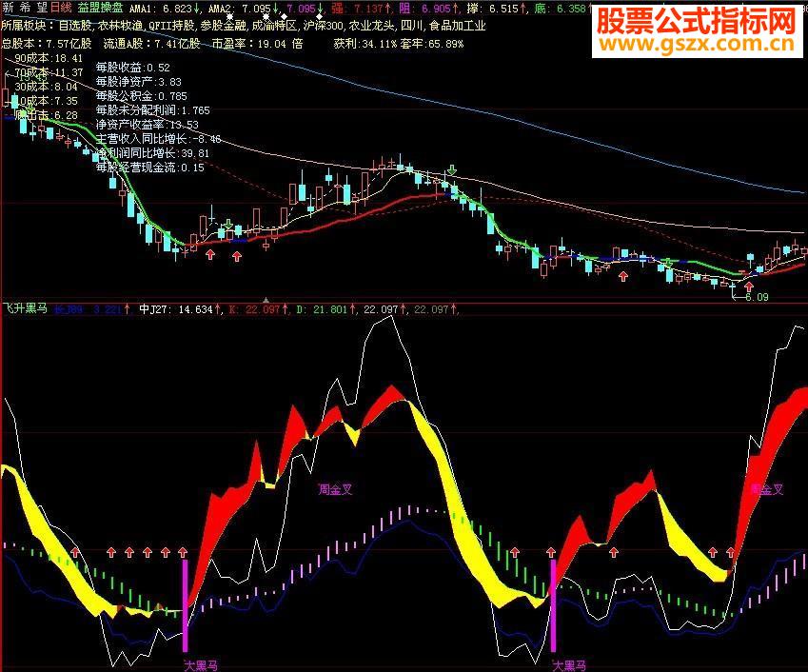808x672 pixels.
Task: Click the 新希望 stock name
Action: [x=25, y=8]
